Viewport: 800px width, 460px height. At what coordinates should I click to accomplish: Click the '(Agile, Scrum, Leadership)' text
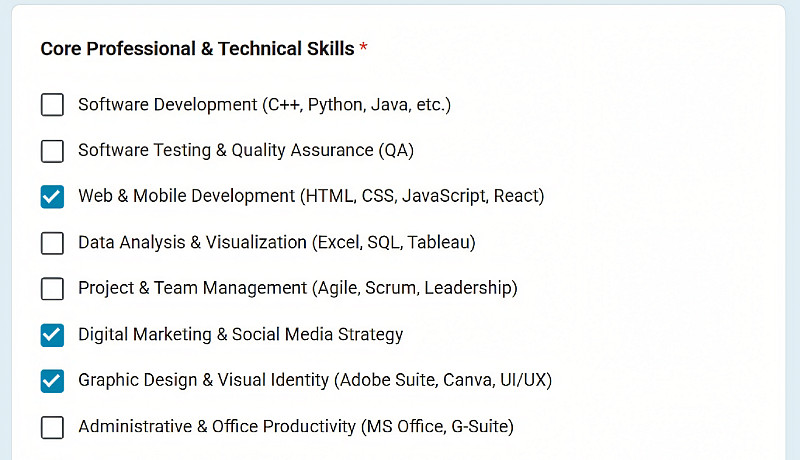(415, 289)
